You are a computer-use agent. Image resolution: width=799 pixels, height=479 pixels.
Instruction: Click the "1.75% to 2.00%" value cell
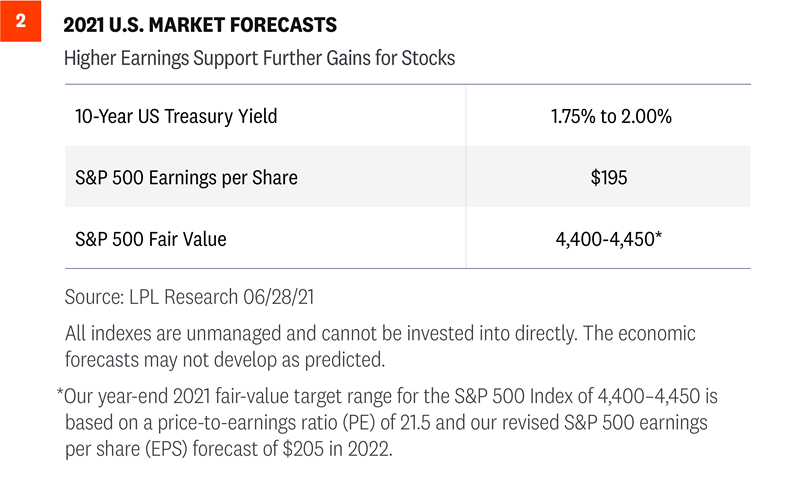[x=610, y=116]
